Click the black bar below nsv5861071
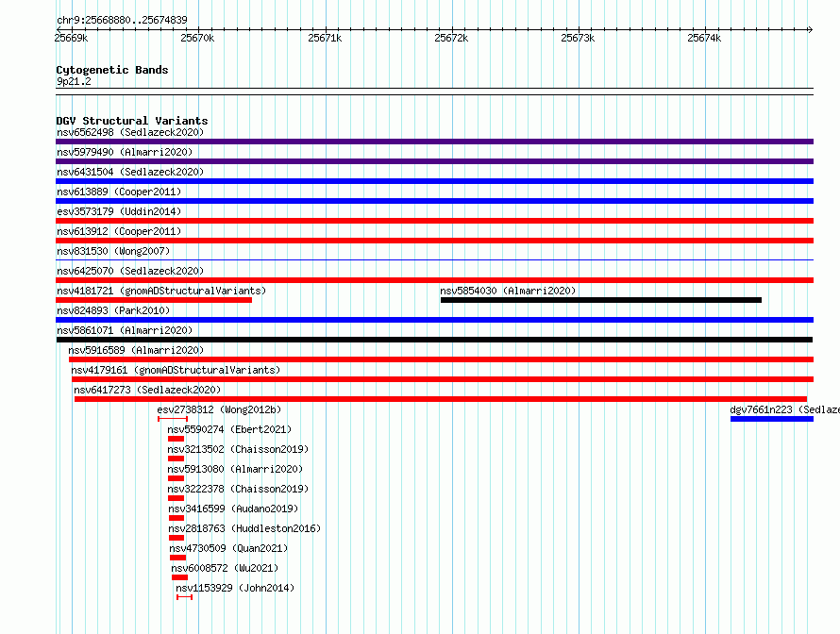This screenshot has height=634, width=840. (x=434, y=340)
